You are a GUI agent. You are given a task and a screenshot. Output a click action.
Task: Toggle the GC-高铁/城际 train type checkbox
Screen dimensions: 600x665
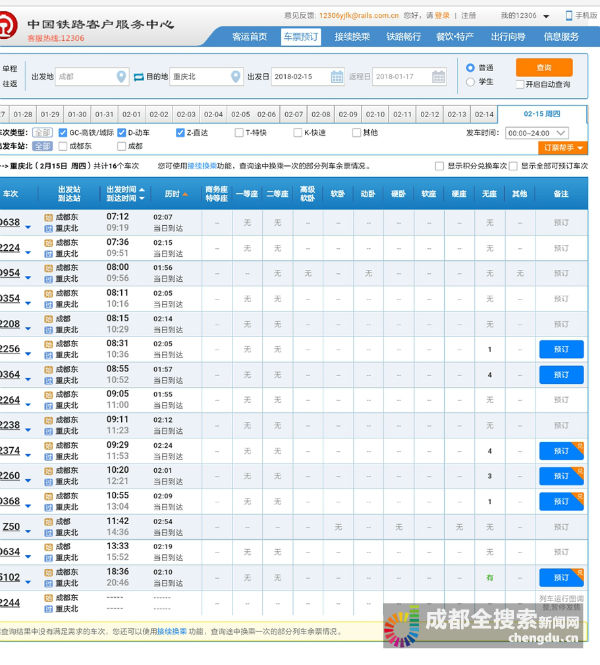click(x=63, y=132)
